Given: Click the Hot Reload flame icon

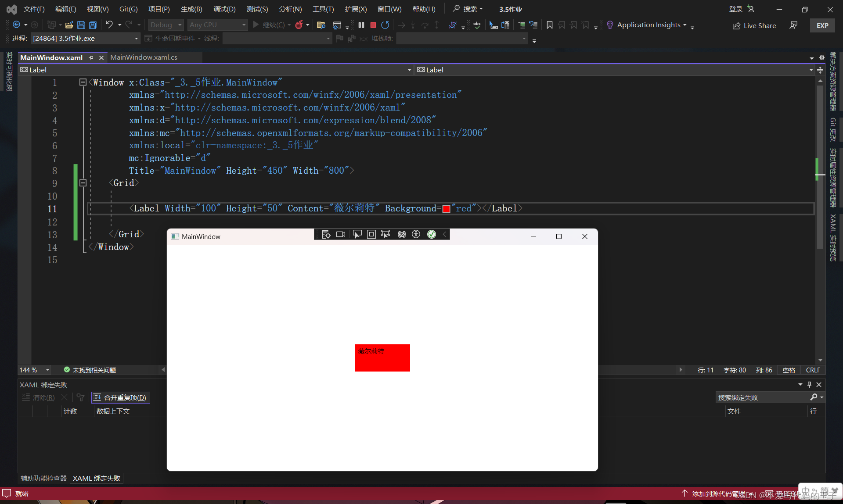Looking at the screenshot, I should [x=299, y=25].
